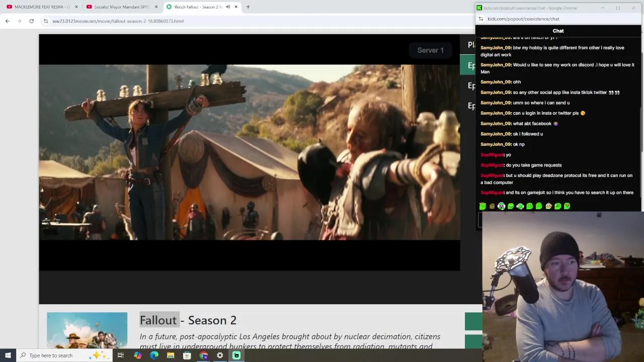The image size is (644, 362).
Task: Click the message 'ok i followed u'
Action: click(528, 134)
